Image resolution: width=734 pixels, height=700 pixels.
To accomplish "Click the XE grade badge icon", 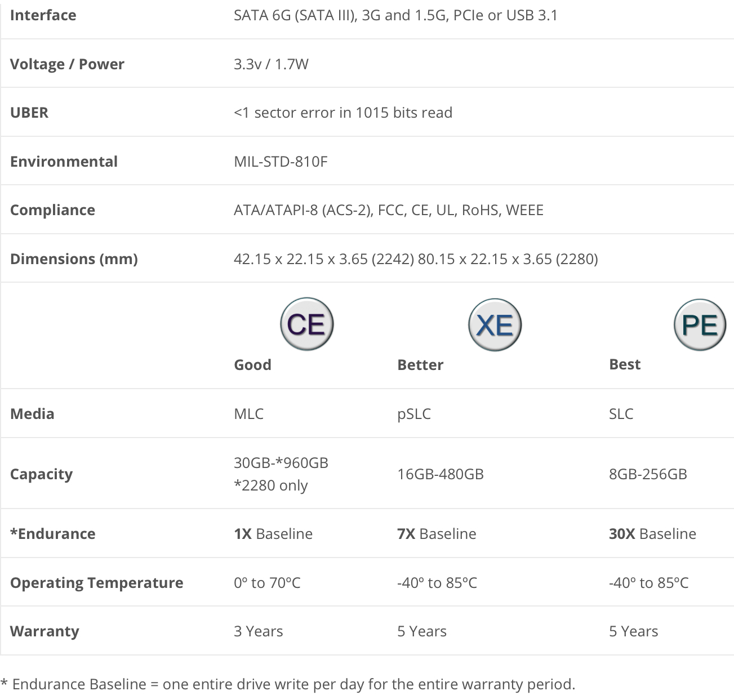I will click(495, 325).
